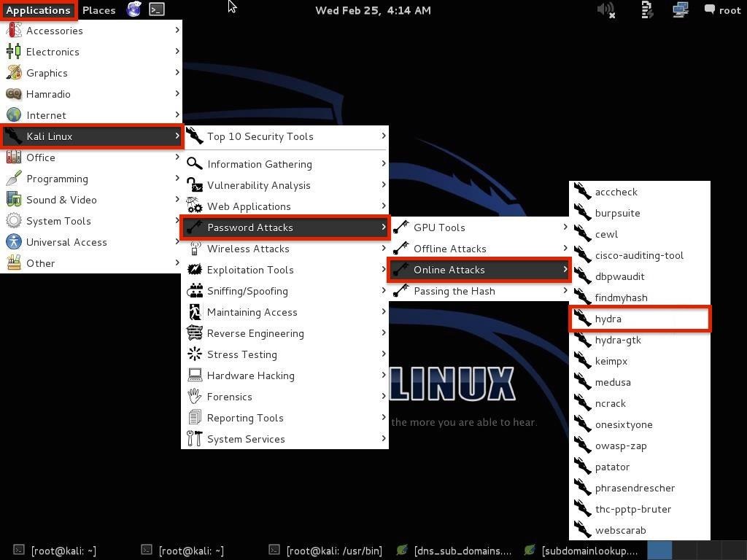The height and width of the screenshot is (560, 747).
Task: Click the keimpx dragon icon
Action: coord(582,361)
